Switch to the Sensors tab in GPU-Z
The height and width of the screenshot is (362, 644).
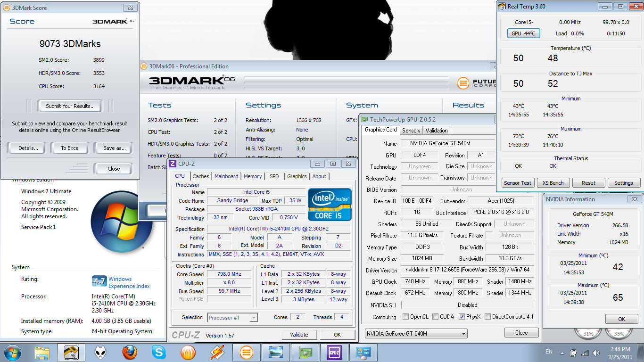pos(411,131)
